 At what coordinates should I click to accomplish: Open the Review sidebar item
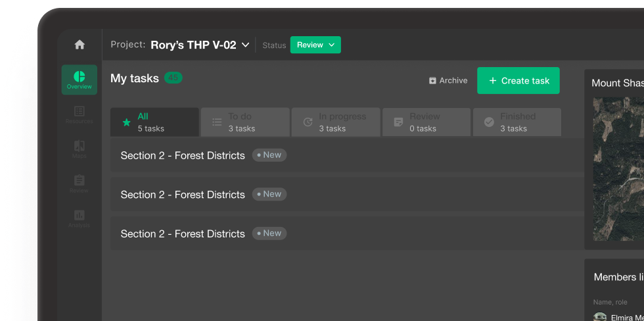tap(80, 184)
